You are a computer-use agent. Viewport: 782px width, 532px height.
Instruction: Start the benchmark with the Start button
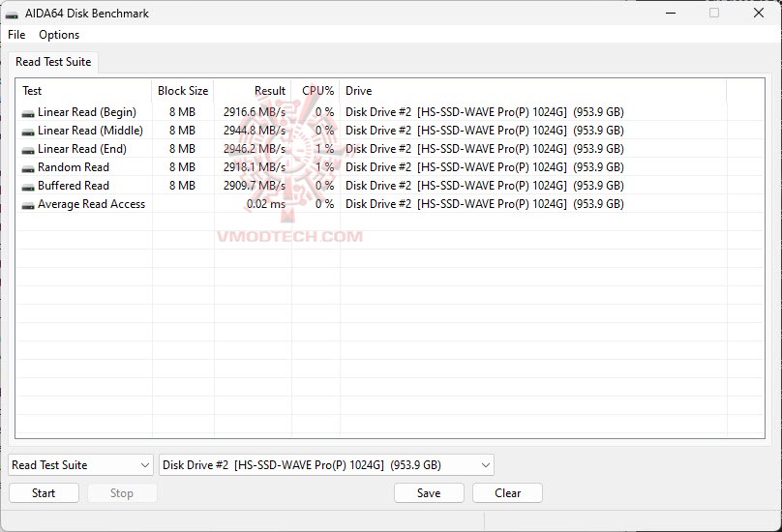tap(44, 493)
